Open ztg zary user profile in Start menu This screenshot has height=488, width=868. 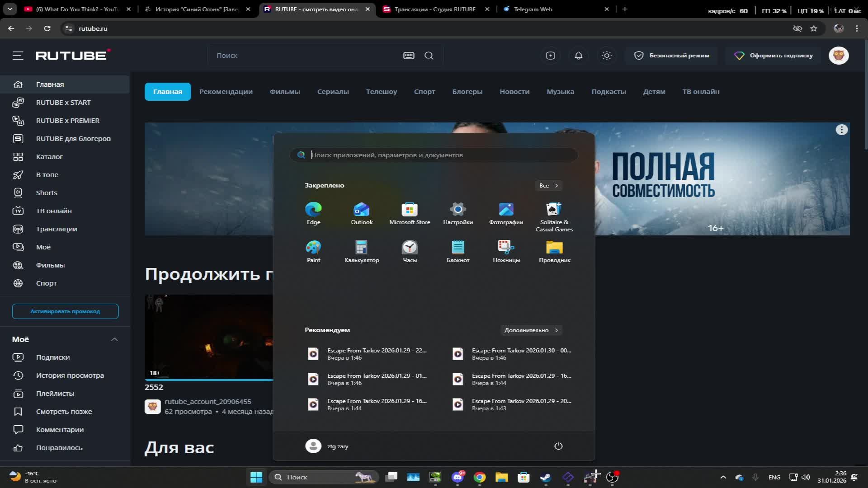click(x=327, y=446)
